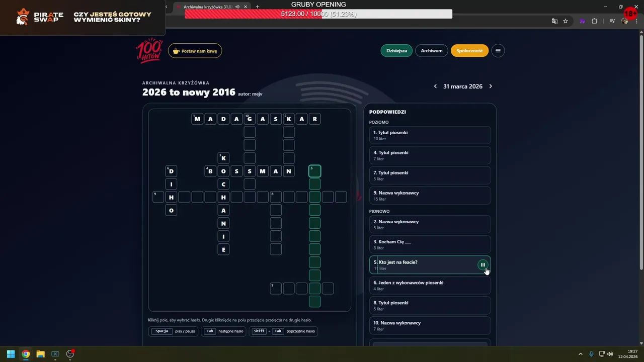Image resolution: width=644 pixels, height=362 pixels.
Task: Open the Archiwum page
Action: (432, 51)
